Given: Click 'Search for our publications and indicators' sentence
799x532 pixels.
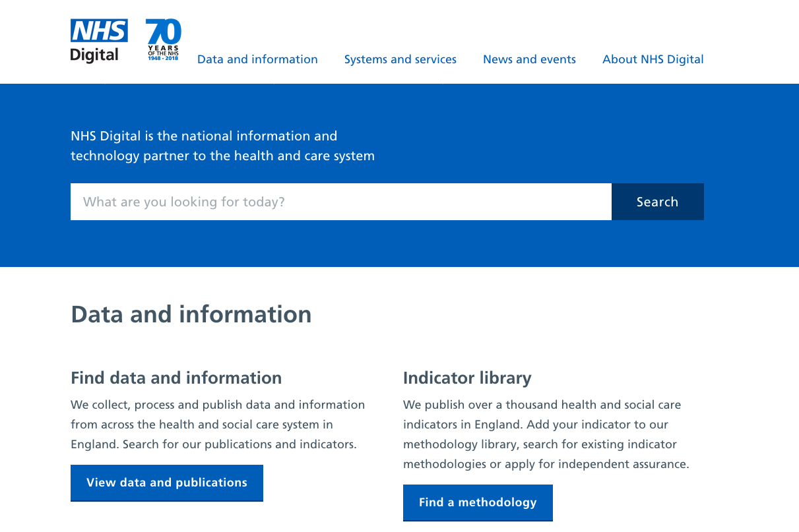Looking at the screenshot, I should click(240, 444).
